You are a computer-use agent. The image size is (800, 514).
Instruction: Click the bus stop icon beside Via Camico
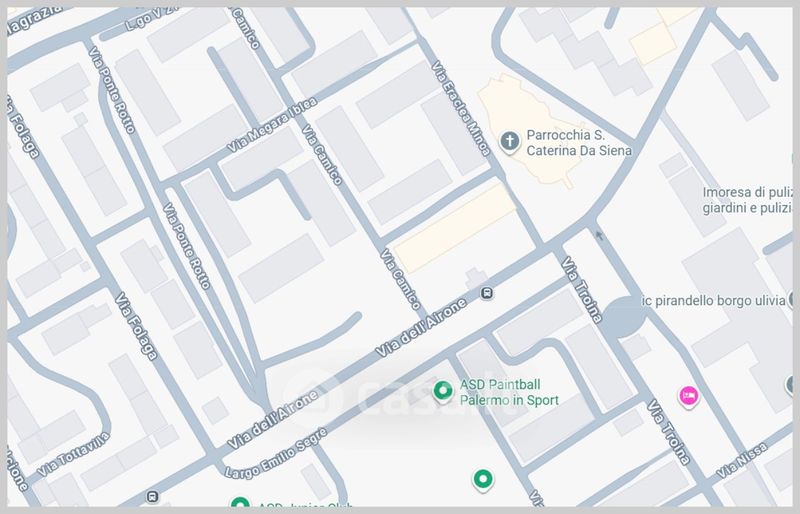coord(486,293)
